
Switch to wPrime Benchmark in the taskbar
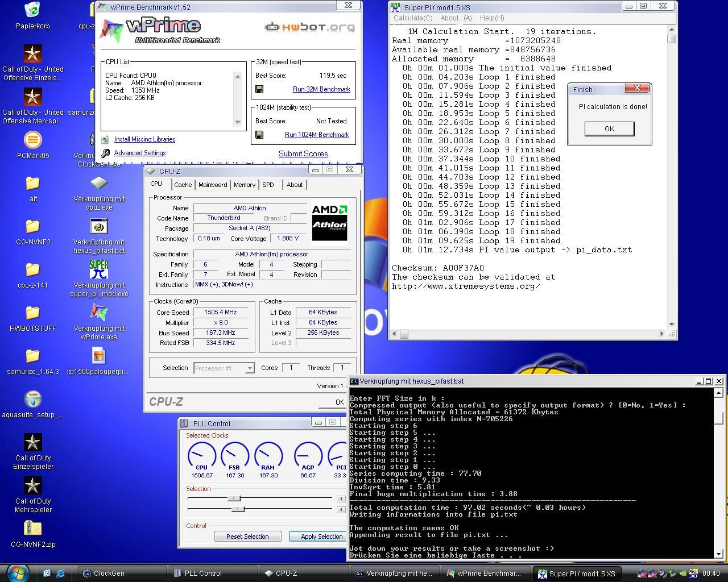coord(487,573)
